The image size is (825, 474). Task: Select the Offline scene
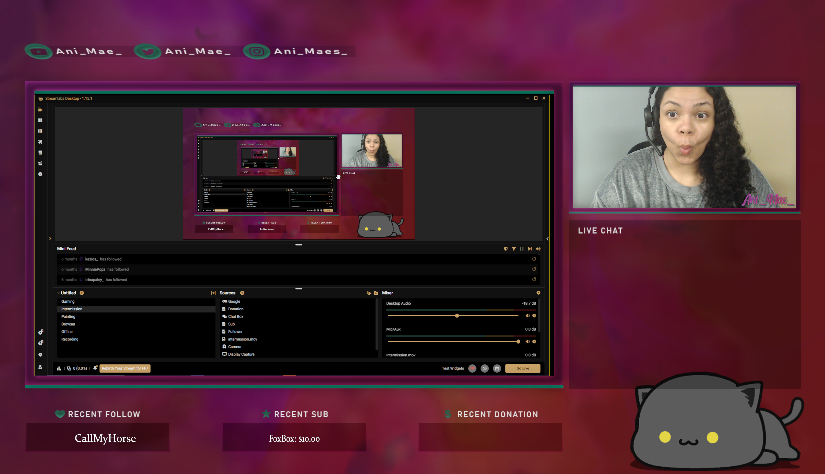point(136,331)
